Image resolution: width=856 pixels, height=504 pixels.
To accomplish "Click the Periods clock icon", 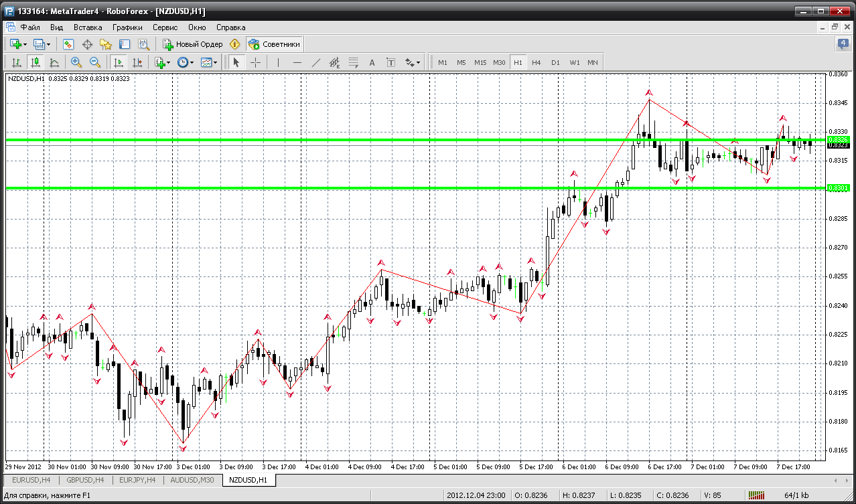I will coord(183,62).
